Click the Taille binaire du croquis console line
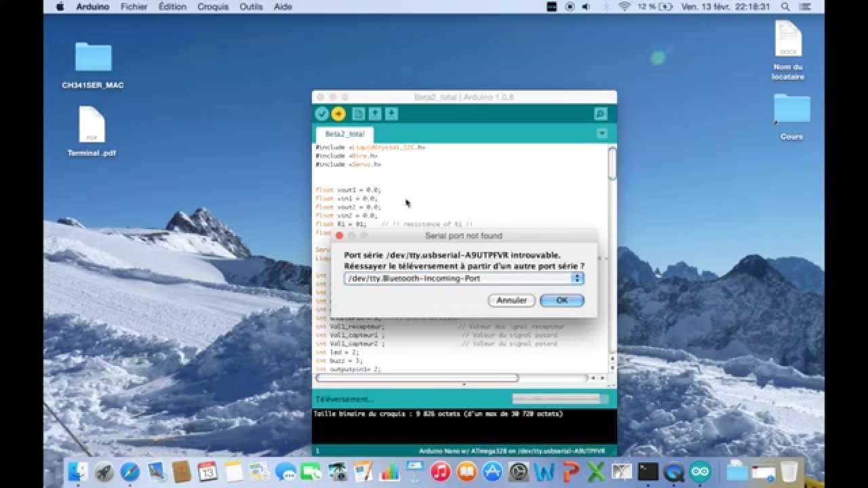Screen dimensions: 868x488 [437, 413]
